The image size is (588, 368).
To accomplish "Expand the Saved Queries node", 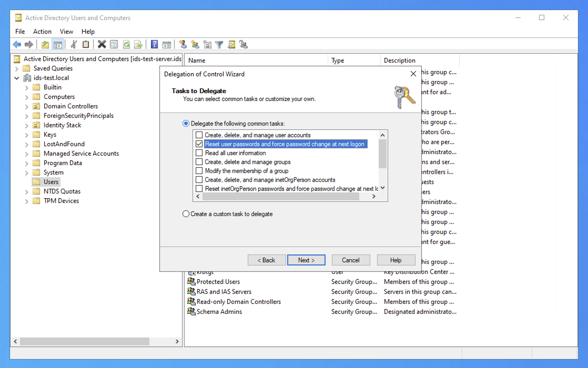I will [x=17, y=69].
